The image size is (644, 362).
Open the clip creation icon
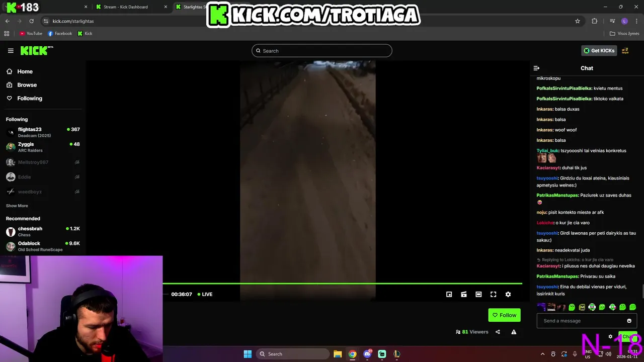(x=464, y=295)
